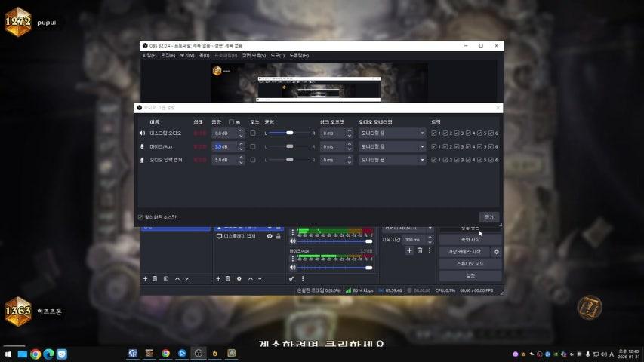
Task: Click the microphone icon of the 마이크/Aux row
Action: click(x=142, y=146)
